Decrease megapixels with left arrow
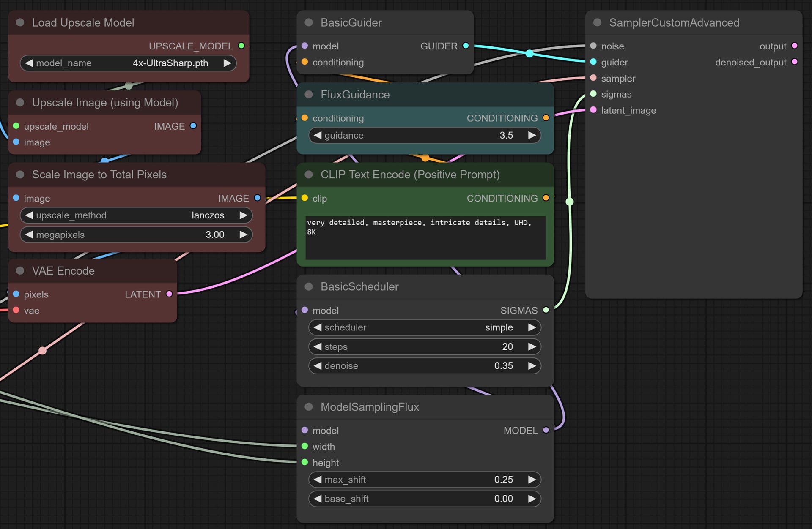Image resolution: width=812 pixels, height=529 pixels. coord(29,234)
